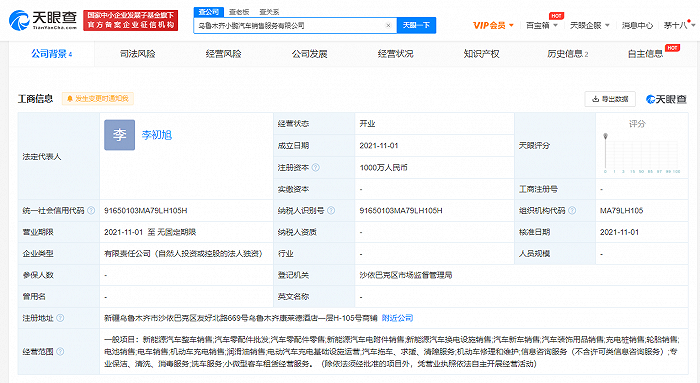700x383 pixels.
Task: Click help icon beside 注册地址
Action: coord(60,318)
